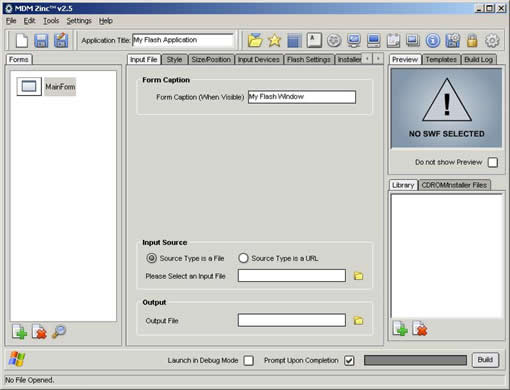The height and width of the screenshot is (390, 510).
Task: Click the yellow star toolbar icon
Action: [x=274, y=41]
